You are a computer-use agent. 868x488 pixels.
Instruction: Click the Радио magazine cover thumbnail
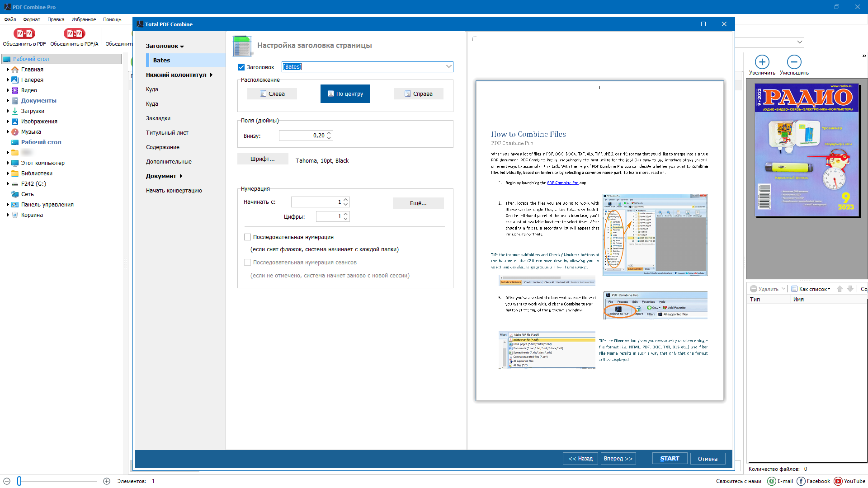(x=807, y=150)
